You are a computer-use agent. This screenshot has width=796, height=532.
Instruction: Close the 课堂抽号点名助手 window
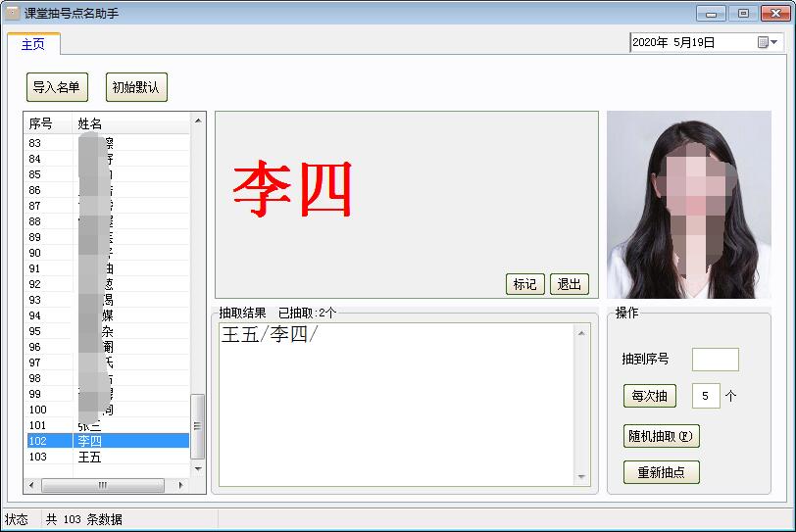coord(775,13)
